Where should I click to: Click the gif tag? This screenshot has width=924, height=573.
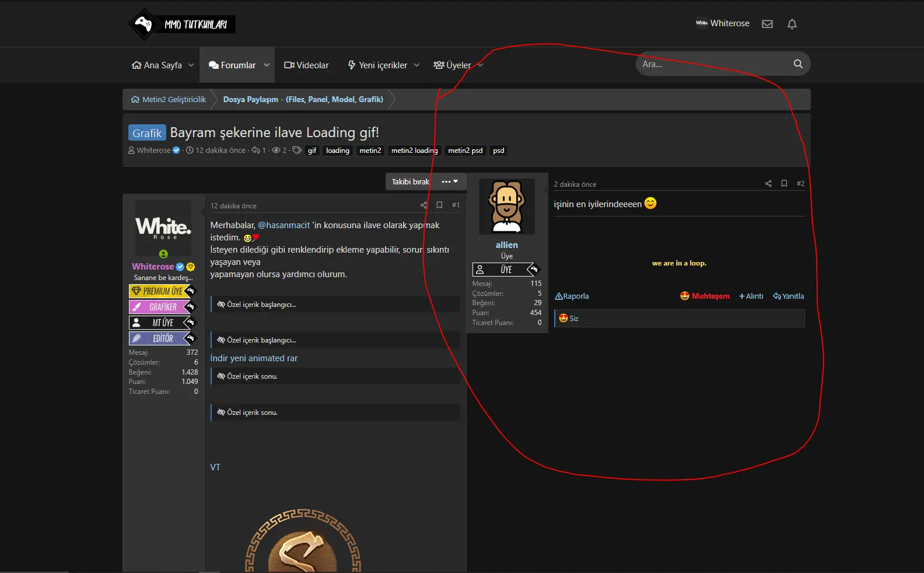click(x=312, y=151)
